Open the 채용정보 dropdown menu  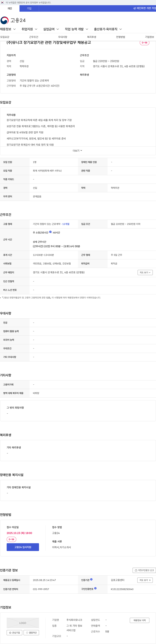click(8, 29)
